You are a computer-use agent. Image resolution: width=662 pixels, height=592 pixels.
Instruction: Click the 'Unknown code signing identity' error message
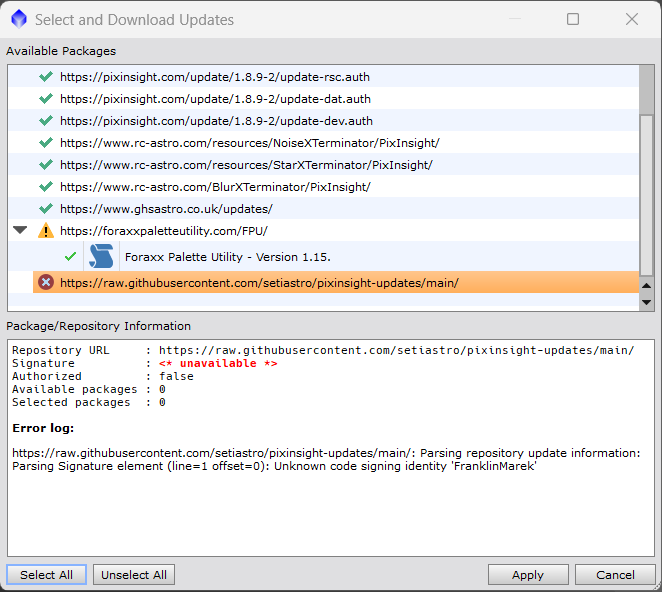click(x=405, y=466)
